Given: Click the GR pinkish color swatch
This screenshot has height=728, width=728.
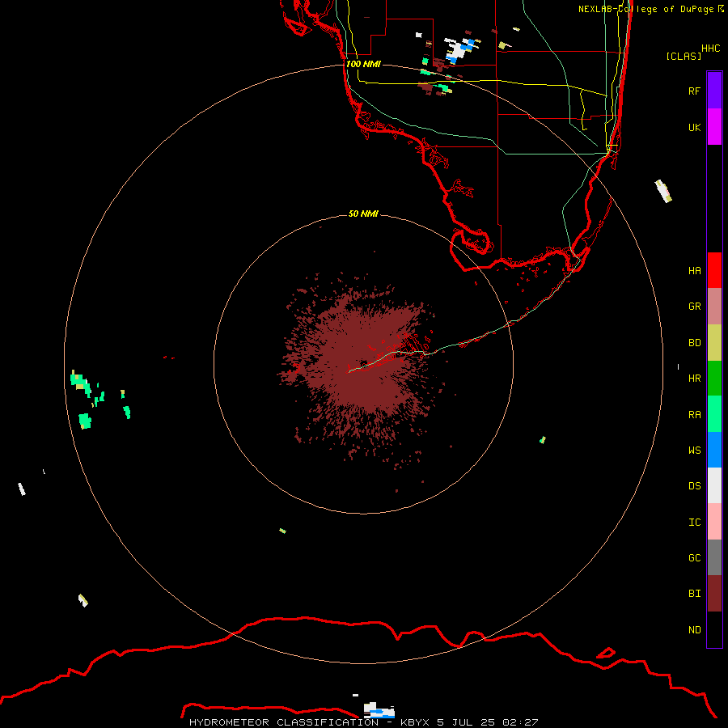Looking at the screenshot, I should (x=714, y=307).
